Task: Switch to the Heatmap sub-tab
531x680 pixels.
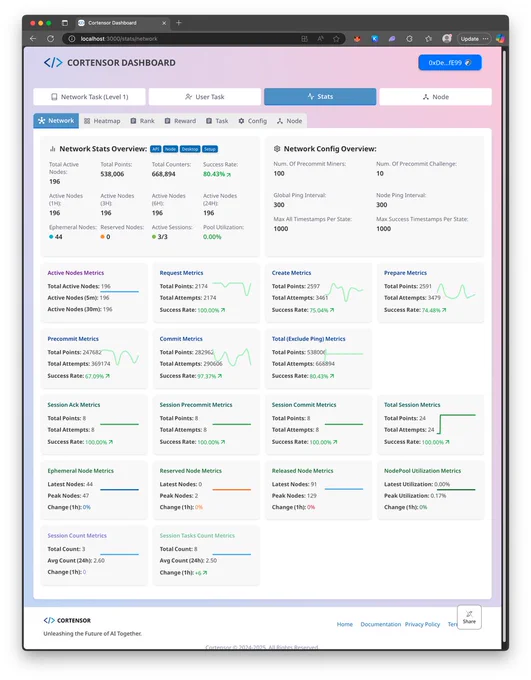Action: click(x=102, y=121)
